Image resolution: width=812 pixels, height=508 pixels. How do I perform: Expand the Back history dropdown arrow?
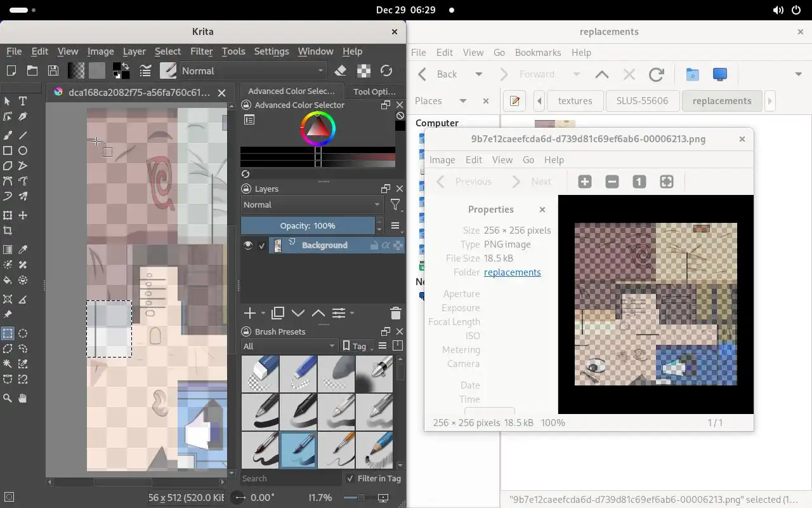pyautogui.click(x=479, y=74)
